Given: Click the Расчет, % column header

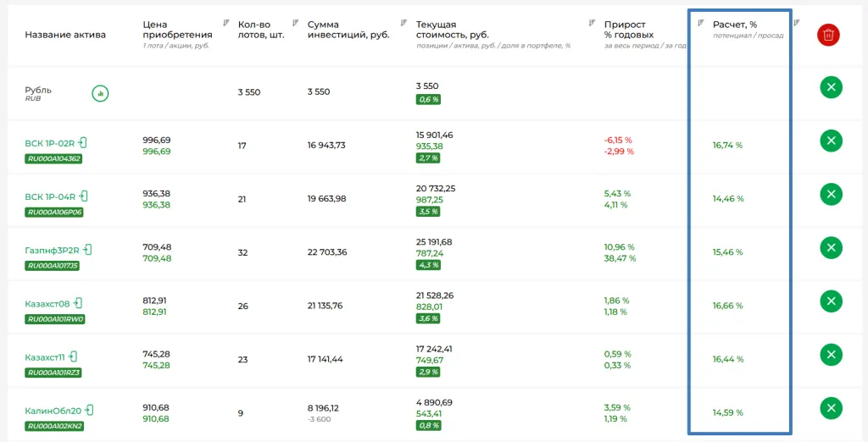Looking at the screenshot, I should pyautogui.click(x=734, y=25).
